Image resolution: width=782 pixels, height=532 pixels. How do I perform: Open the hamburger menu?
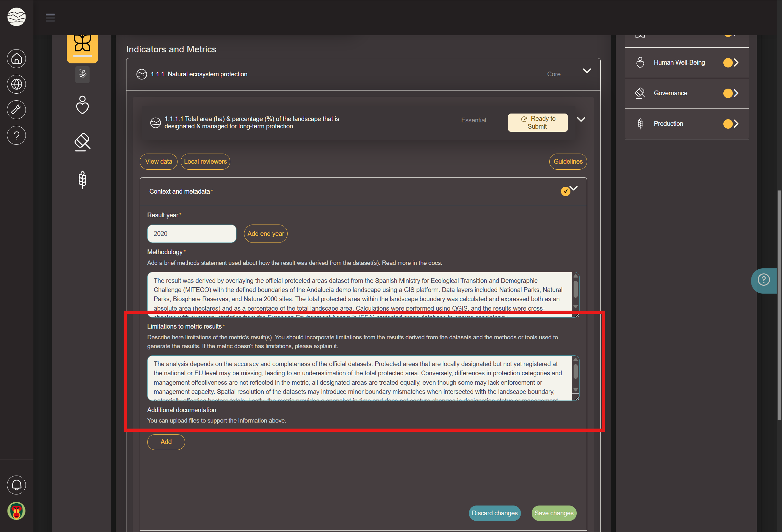point(50,17)
